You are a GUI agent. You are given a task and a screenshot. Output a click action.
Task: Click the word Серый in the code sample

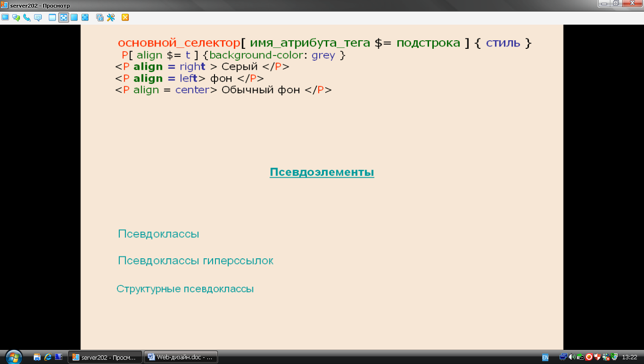pyautogui.click(x=240, y=67)
